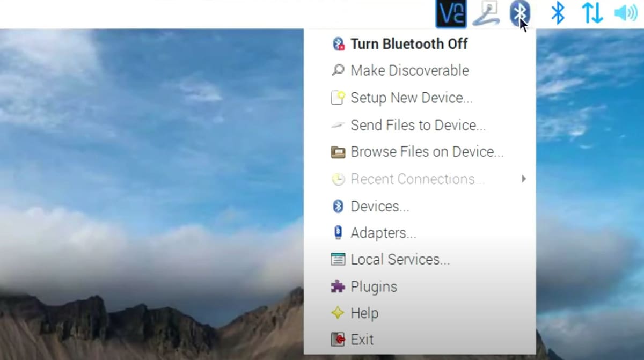644x360 pixels.
Task: Open Help from the Bluetooth menu
Action: point(365,313)
